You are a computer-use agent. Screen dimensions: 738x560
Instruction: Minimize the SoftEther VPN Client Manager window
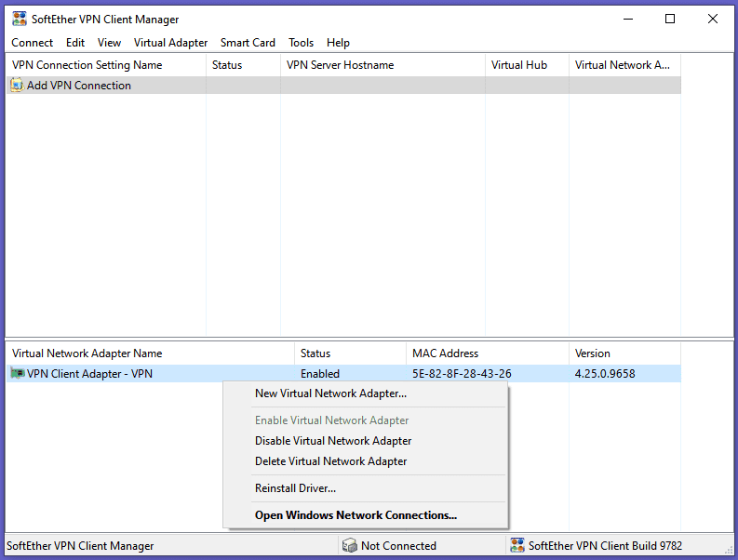[x=628, y=19]
